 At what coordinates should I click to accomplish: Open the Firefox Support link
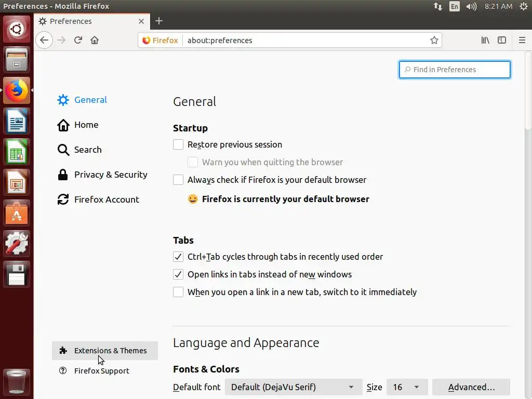94,371
